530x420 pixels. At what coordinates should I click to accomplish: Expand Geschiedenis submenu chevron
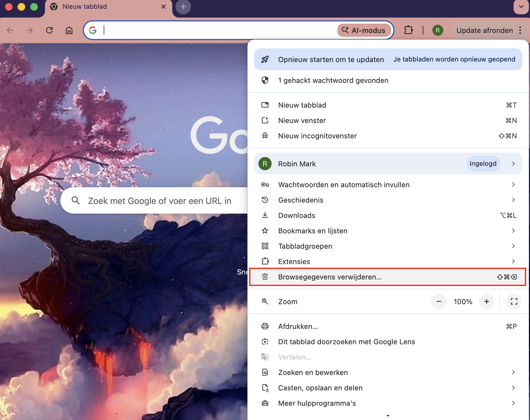pos(514,200)
